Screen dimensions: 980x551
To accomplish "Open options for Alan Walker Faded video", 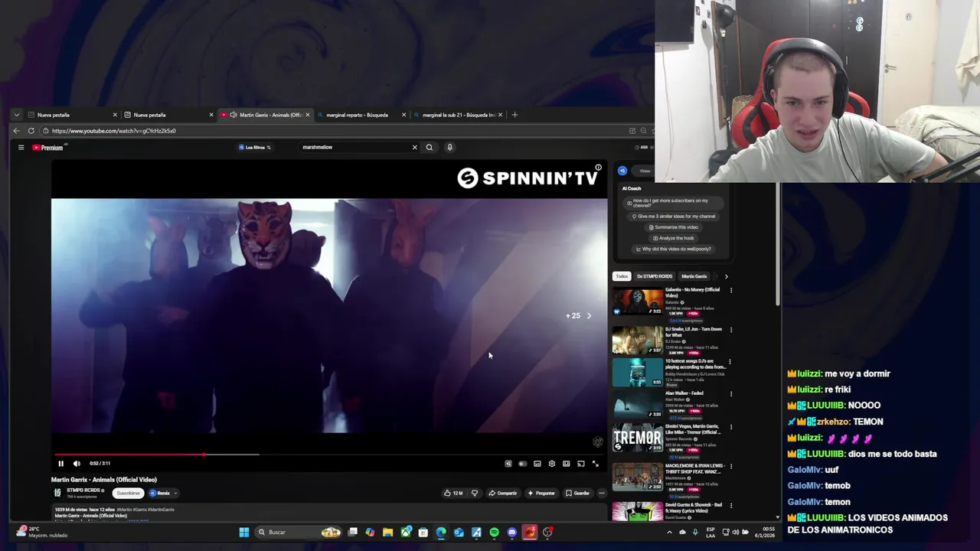I will point(730,394).
